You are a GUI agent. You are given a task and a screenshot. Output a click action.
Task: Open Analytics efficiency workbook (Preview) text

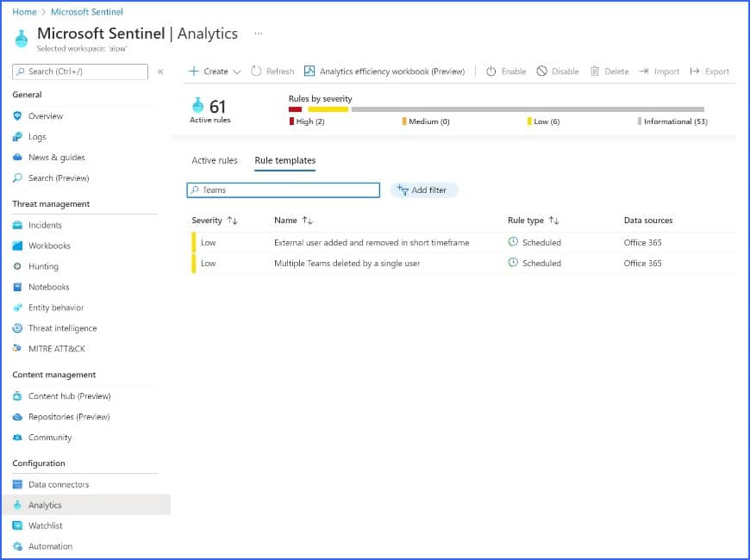[392, 72]
